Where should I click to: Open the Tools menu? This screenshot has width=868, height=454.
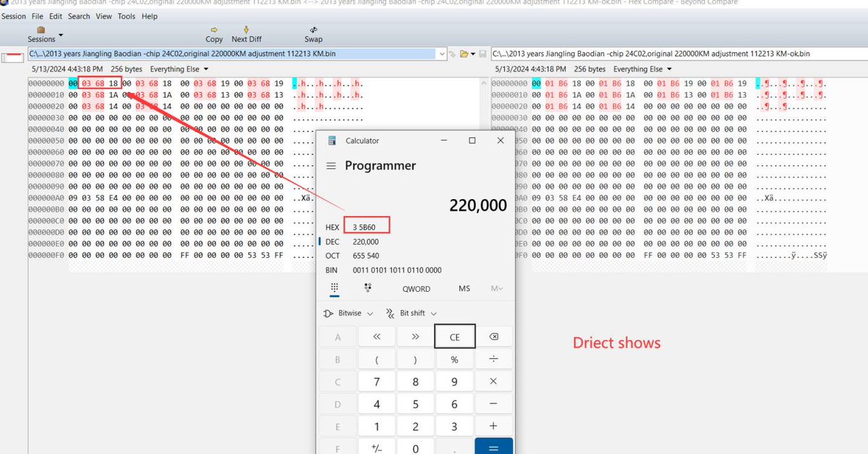coord(127,16)
